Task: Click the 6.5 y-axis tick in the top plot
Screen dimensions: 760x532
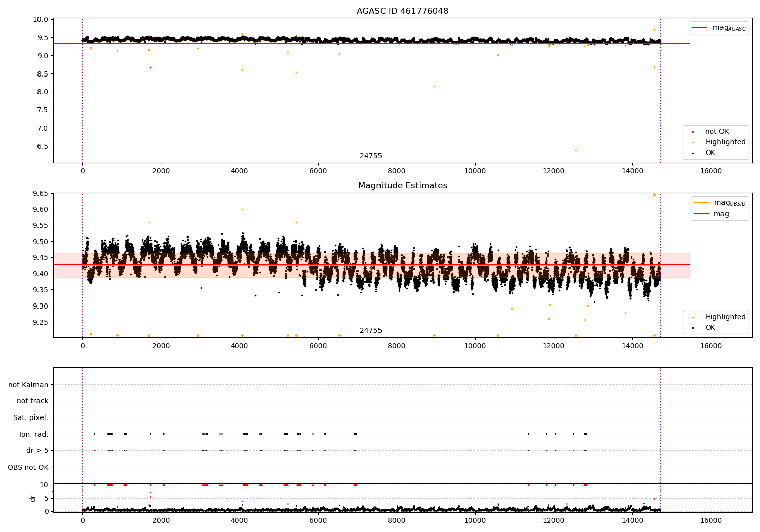Action: [42, 146]
